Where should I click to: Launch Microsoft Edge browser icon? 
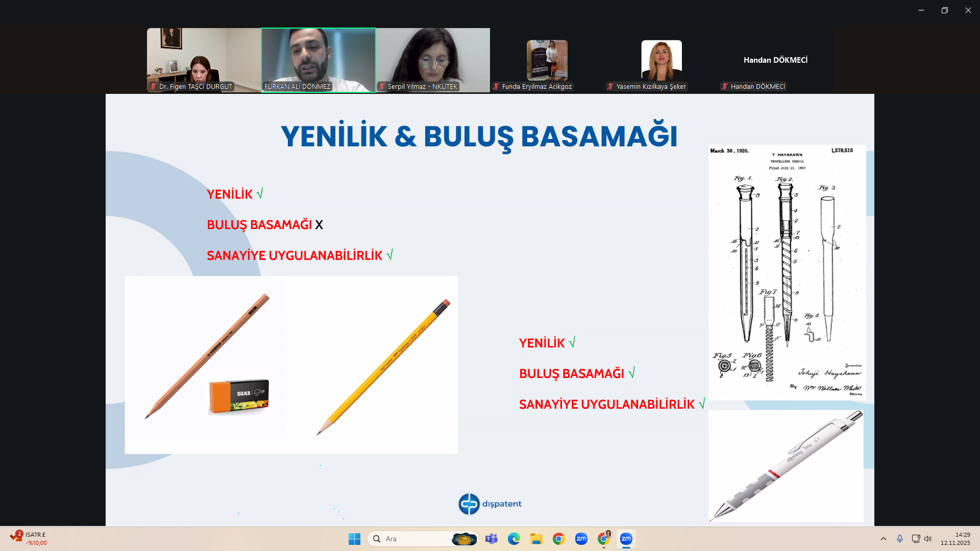click(513, 539)
